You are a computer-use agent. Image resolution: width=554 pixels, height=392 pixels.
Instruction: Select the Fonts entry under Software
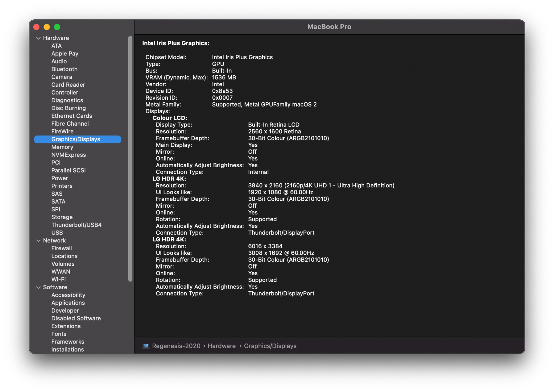59,334
